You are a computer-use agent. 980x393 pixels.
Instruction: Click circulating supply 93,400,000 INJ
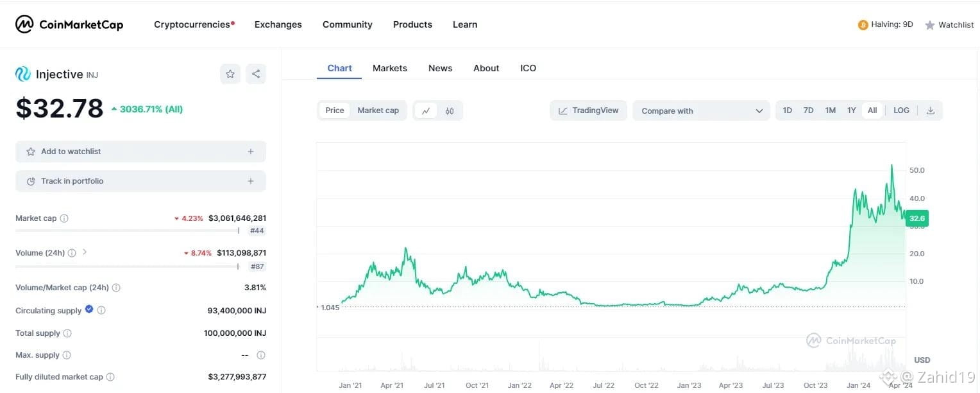tap(237, 311)
